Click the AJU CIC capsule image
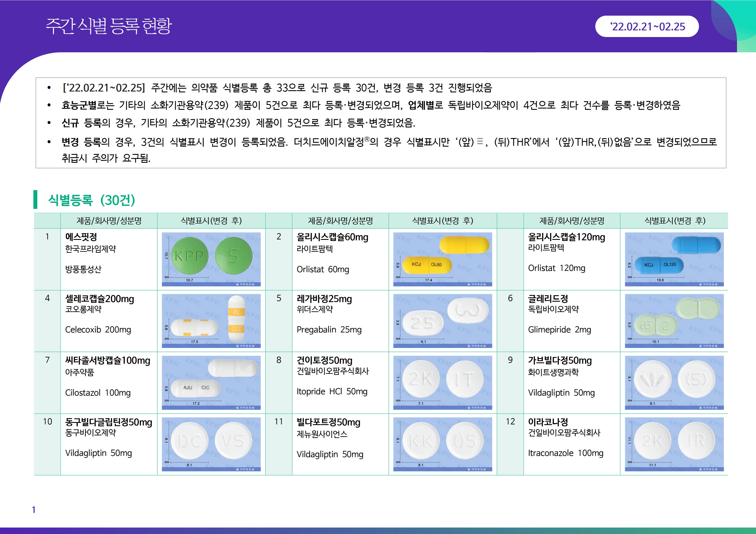This screenshot has width=756, height=534. [x=211, y=382]
